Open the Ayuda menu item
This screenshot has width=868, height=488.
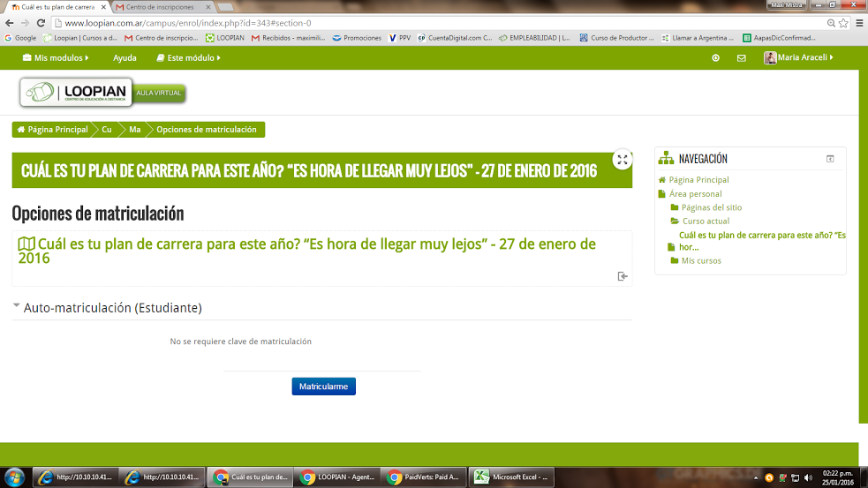[x=125, y=58]
